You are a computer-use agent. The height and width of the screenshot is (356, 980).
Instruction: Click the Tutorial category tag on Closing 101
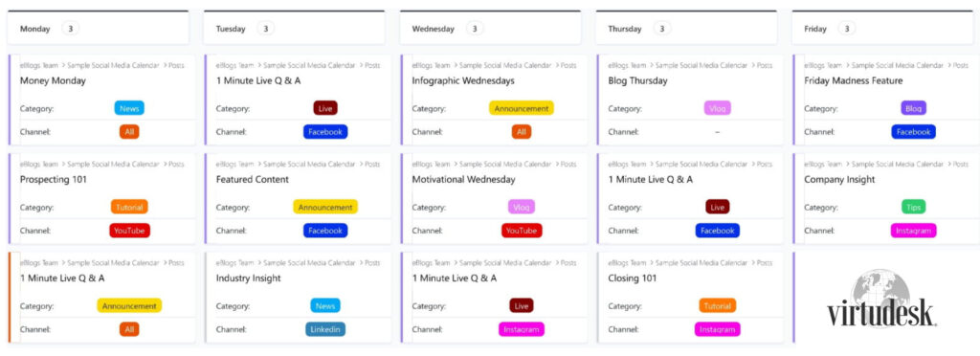(718, 306)
